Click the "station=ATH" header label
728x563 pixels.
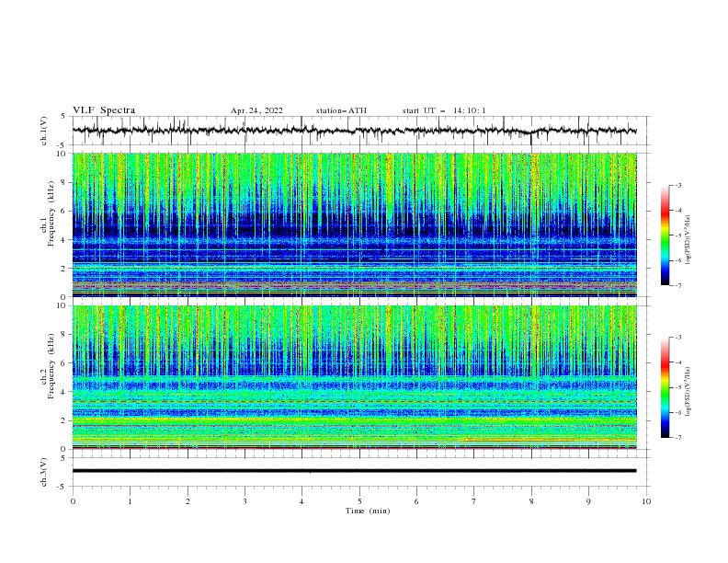pos(341,110)
